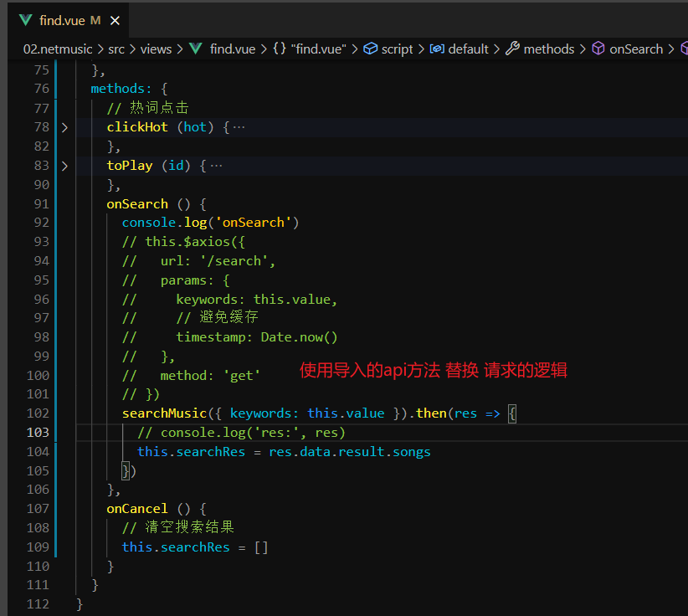Image resolution: width=688 pixels, height=616 pixels.
Task: Click the searchMusic function call
Action: [x=164, y=413]
